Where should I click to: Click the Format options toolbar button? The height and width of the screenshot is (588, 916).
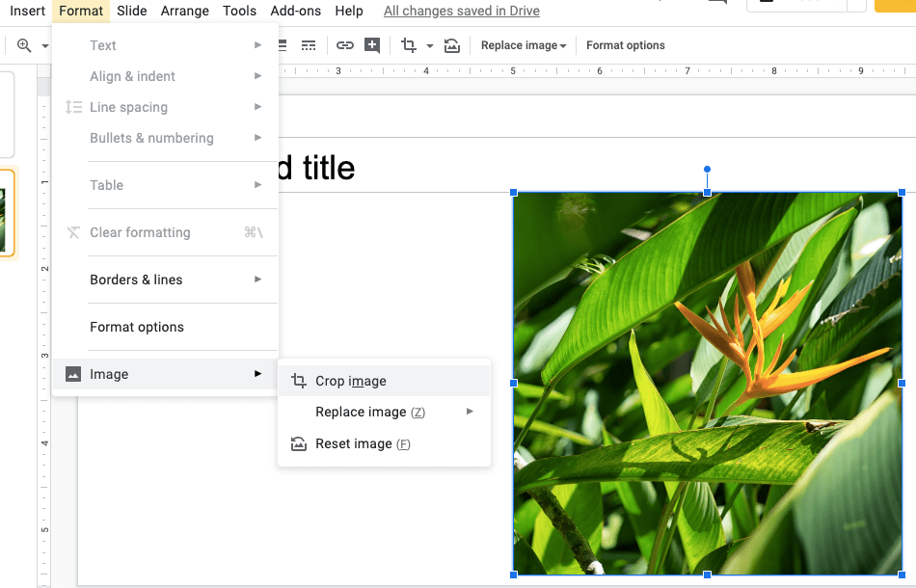click(x=626, y=45)
